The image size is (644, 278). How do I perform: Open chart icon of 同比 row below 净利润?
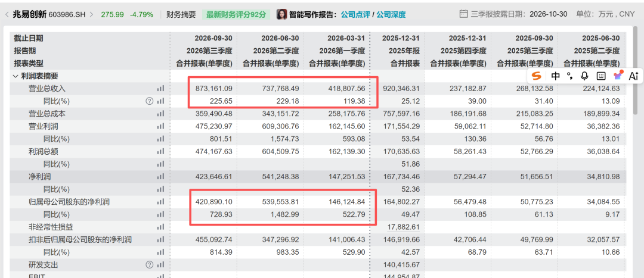click(x=160, y=189)
